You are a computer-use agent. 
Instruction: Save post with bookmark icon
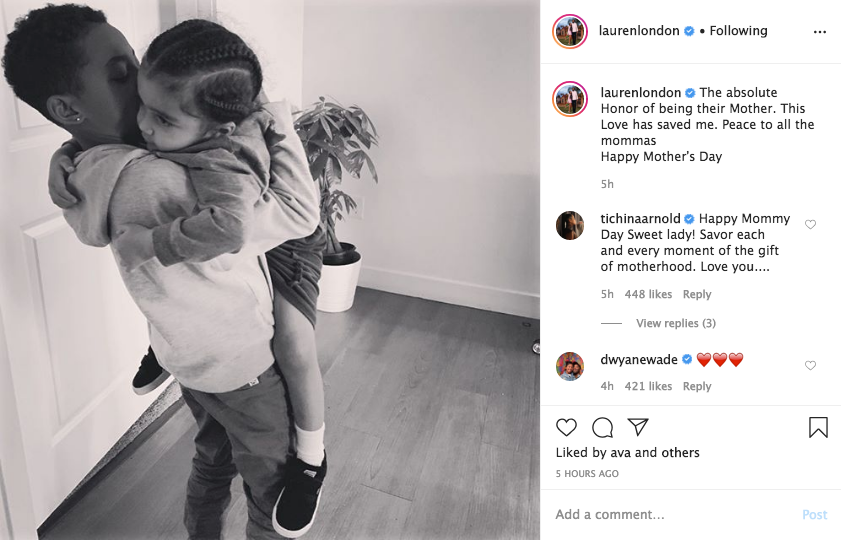(x=818, y=427)
